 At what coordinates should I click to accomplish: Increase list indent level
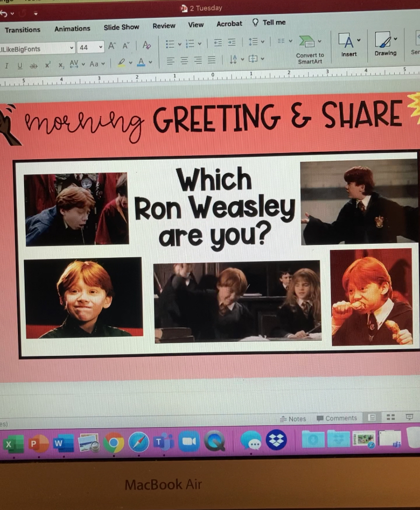tap(232, 42)
